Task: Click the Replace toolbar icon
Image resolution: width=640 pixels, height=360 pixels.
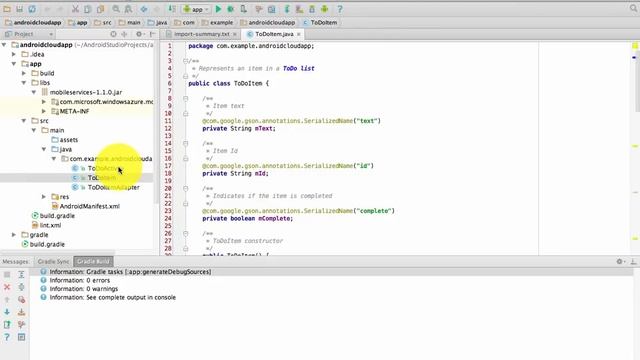Action: pos(129,9)
